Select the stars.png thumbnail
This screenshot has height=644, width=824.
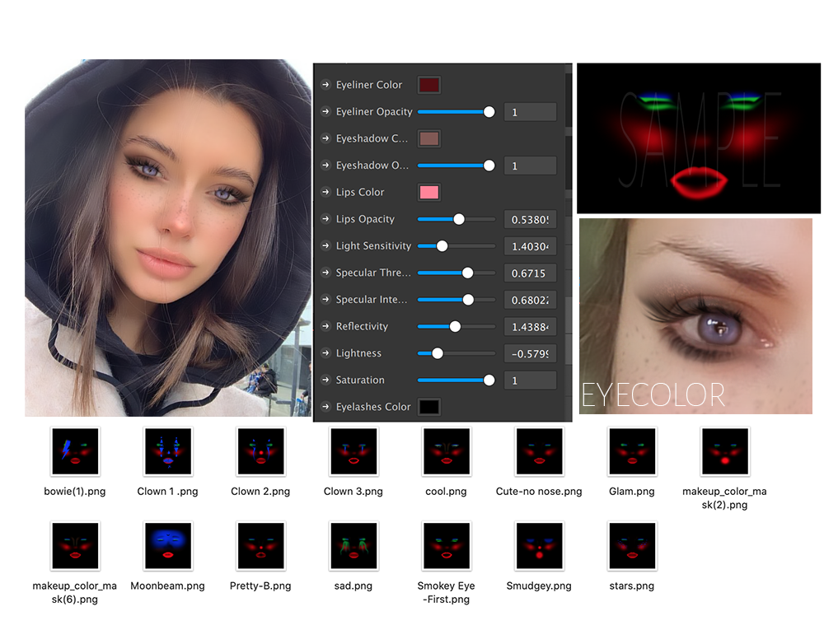pos(632,546)
